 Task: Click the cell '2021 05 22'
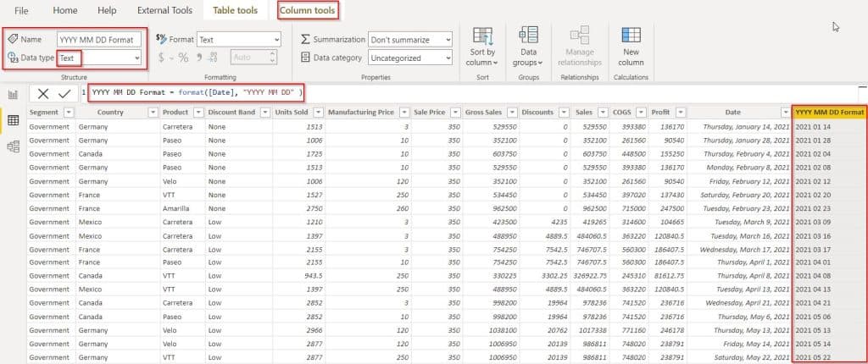pos(829,357)
